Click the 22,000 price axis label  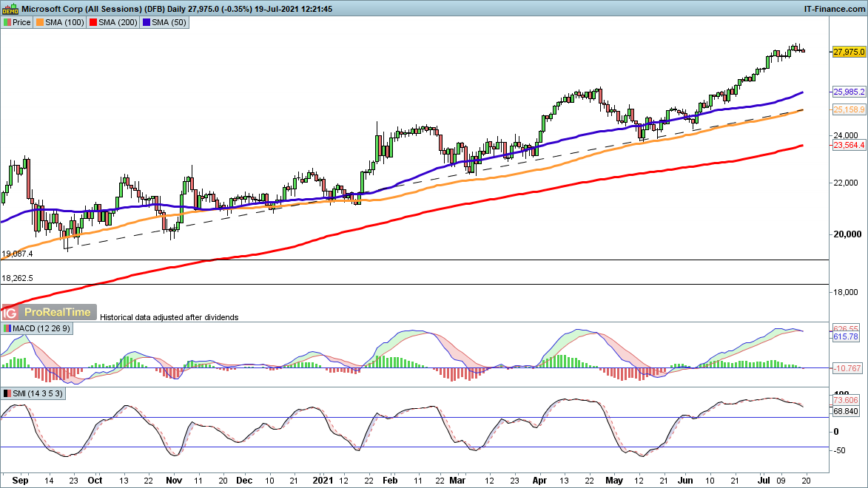click(846, 183)
